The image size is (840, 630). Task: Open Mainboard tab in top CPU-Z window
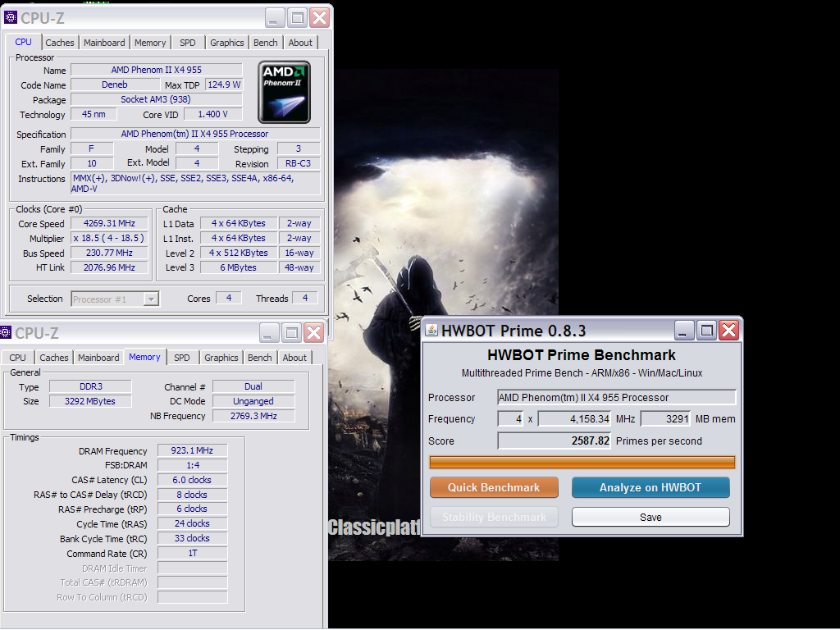tap(104, 43)
